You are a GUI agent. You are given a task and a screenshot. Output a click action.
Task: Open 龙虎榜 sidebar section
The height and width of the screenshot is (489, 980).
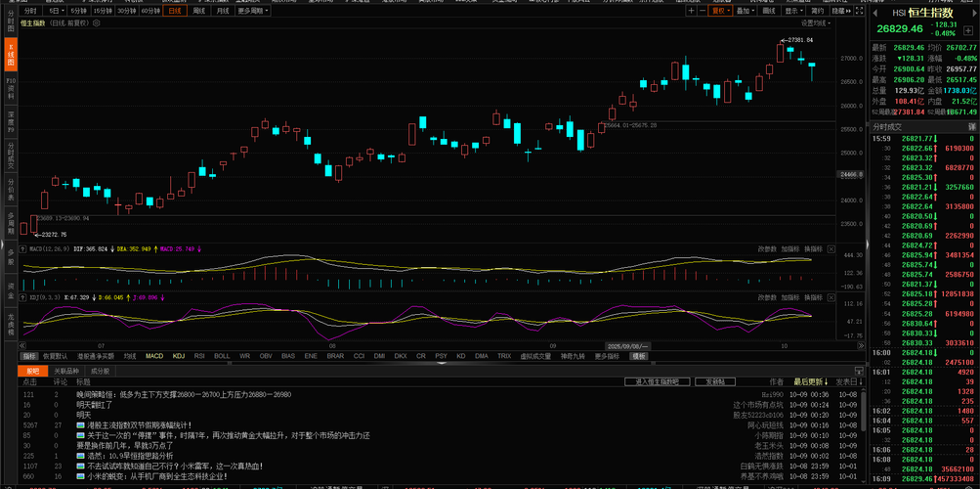[11, 325]
